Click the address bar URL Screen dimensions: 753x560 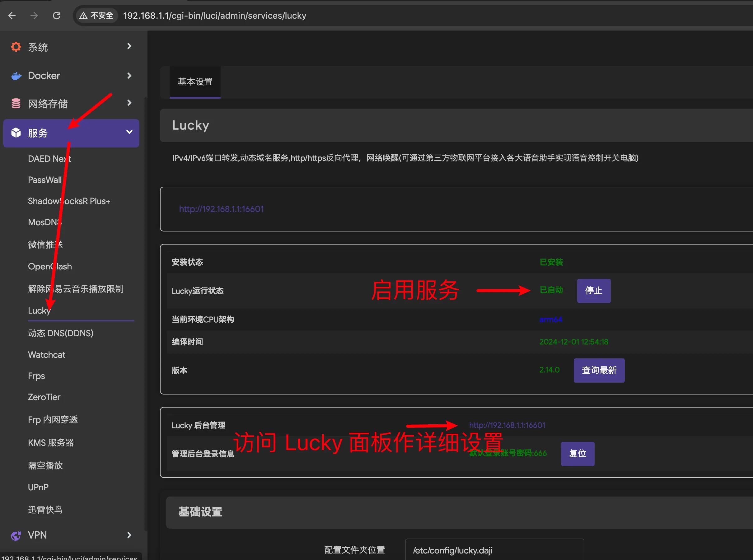click(x=215, y=16)
